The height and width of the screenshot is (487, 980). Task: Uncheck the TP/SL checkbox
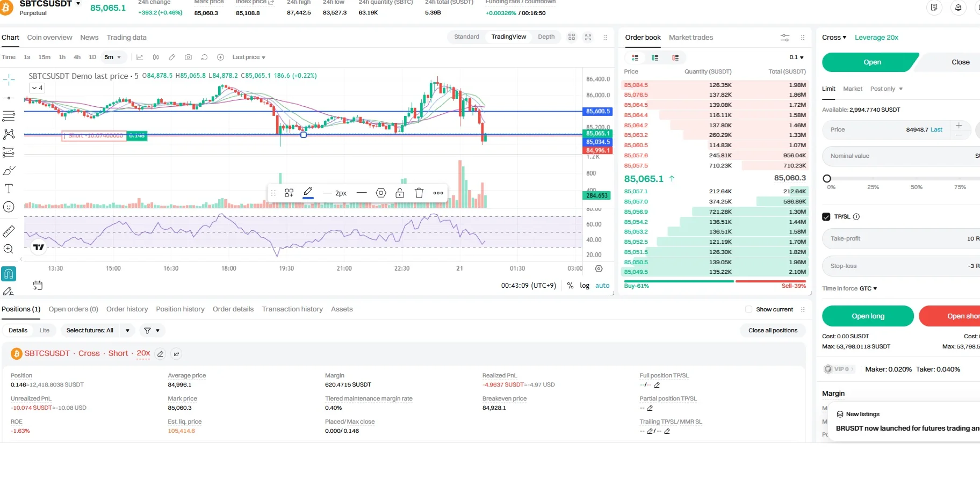tap(826, 217)
